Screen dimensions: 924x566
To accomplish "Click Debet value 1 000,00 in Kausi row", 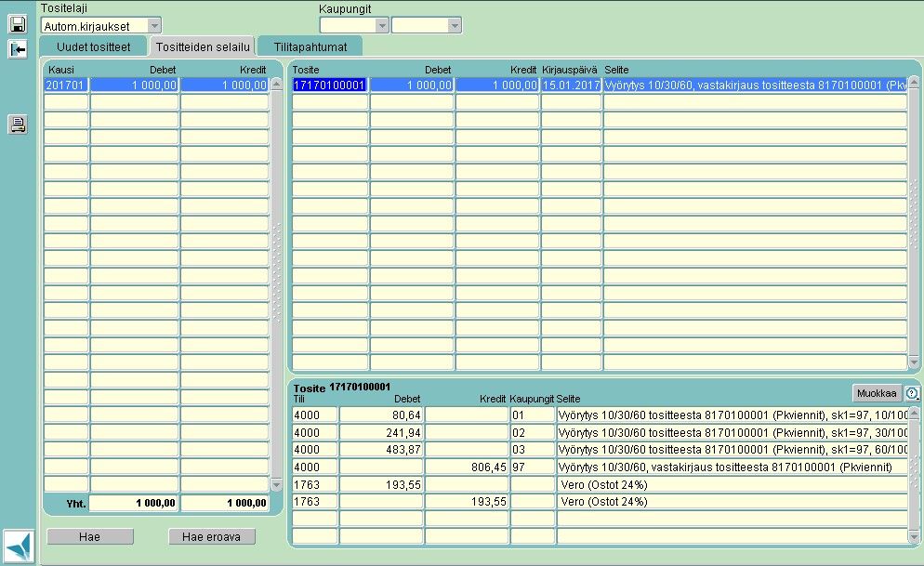I will 134,86.
